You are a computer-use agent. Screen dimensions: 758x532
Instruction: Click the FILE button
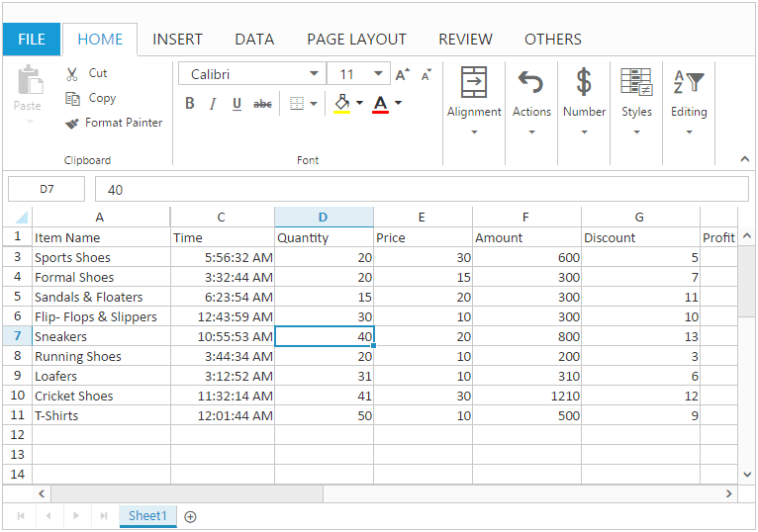(x=32, y=40)
